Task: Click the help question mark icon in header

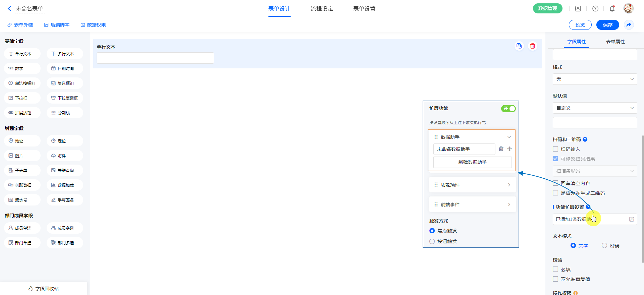Action: pyautogui.click(x=595, y=9)
